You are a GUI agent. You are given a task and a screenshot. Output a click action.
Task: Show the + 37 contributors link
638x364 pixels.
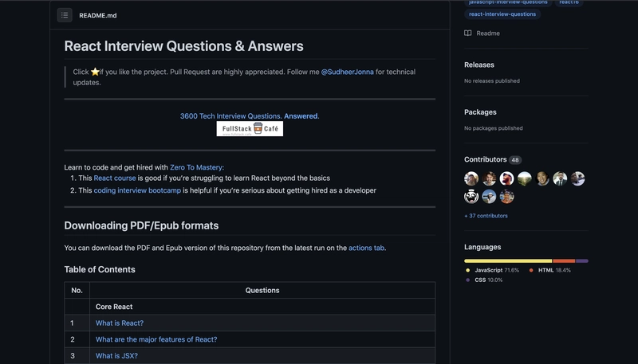(x=486, y=216)
